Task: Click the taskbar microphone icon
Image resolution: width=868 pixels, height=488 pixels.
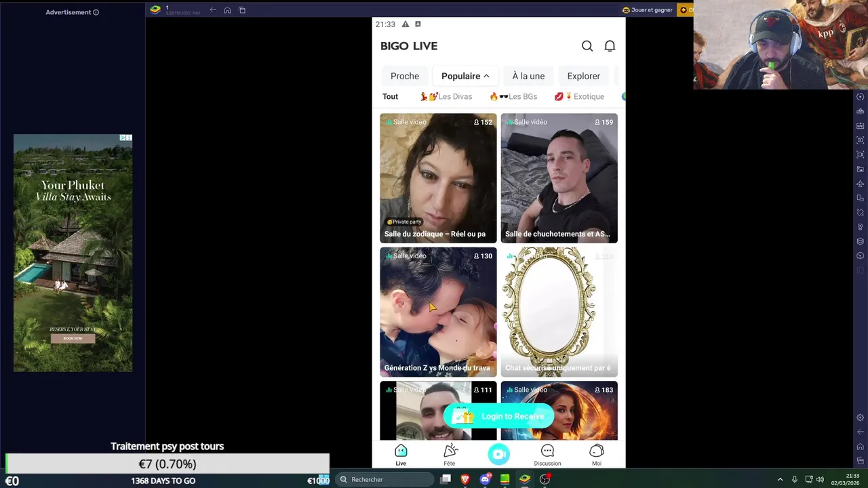Action: pyautogui.click(x=794, y=479)
